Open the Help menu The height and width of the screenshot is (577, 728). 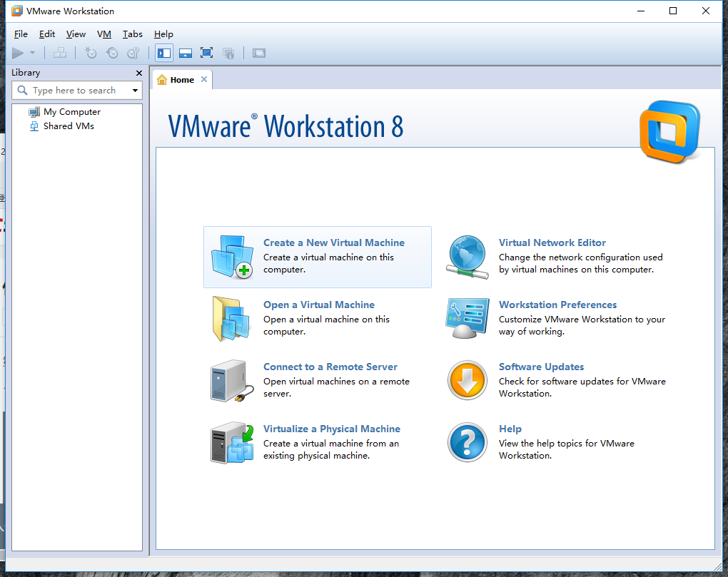coord(163,34)
